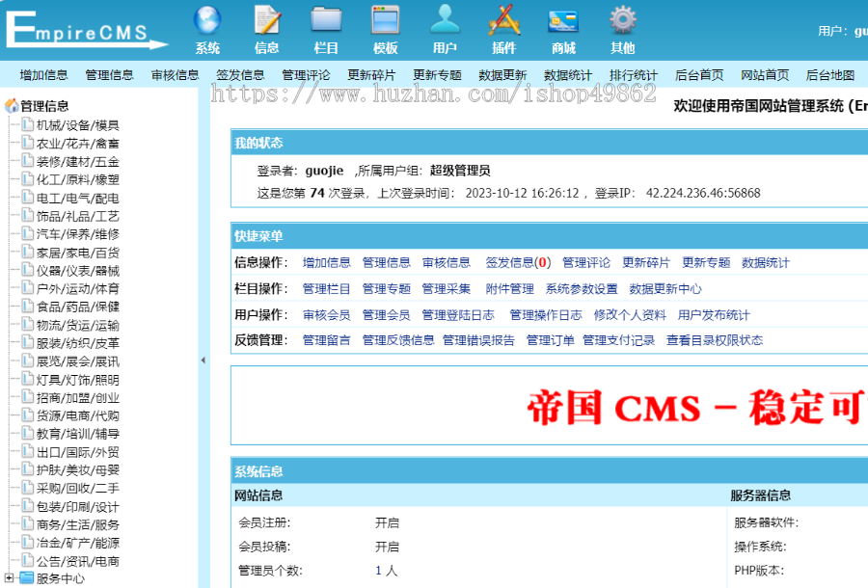Open 管理采集 quick menu link
868x588 pixels.
(x=447, y=288)
